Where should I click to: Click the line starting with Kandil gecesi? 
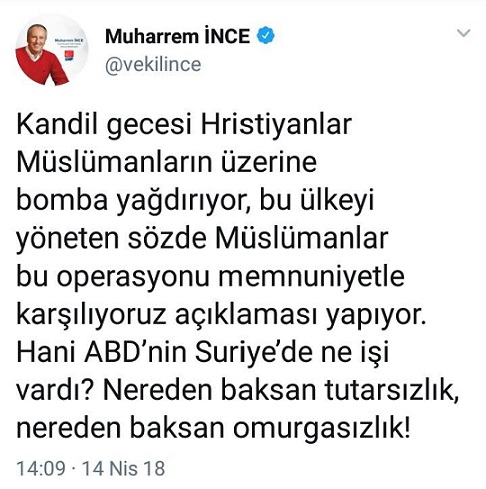(x=184, y=126)
